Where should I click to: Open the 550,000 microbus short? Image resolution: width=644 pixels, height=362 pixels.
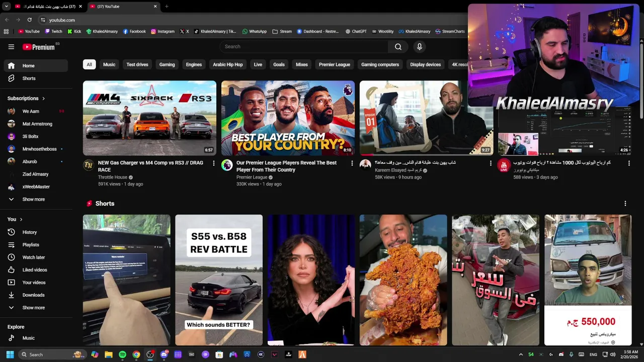[588, 280]
